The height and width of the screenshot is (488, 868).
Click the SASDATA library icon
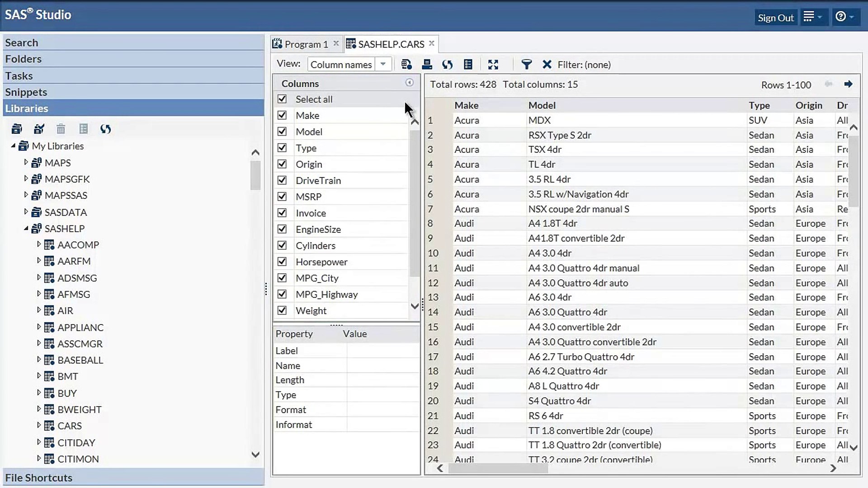(x=37, y=212)
